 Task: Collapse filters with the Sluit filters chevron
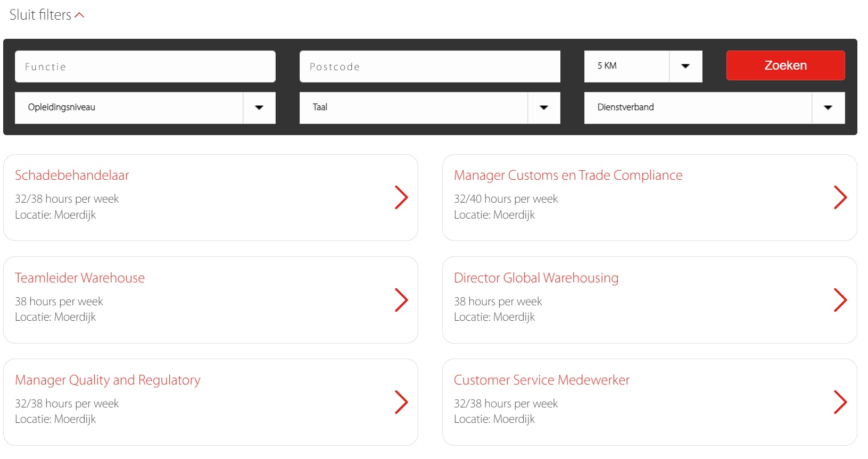pyautogui.click(x=79, y=15)
